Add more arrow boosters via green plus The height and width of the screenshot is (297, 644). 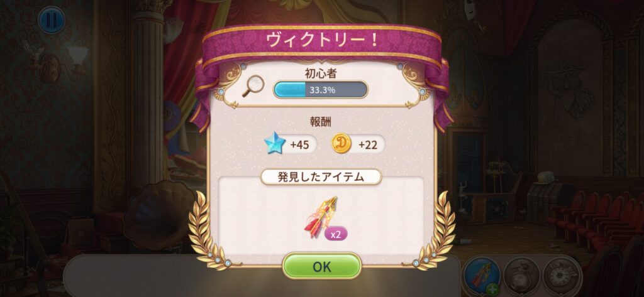(x=493, y=289)
